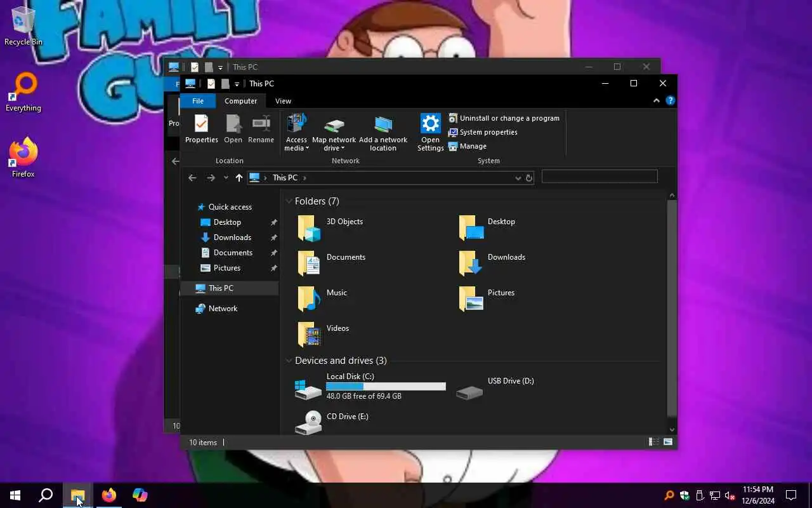Click the Open icon in the Location group

[233, 124]
